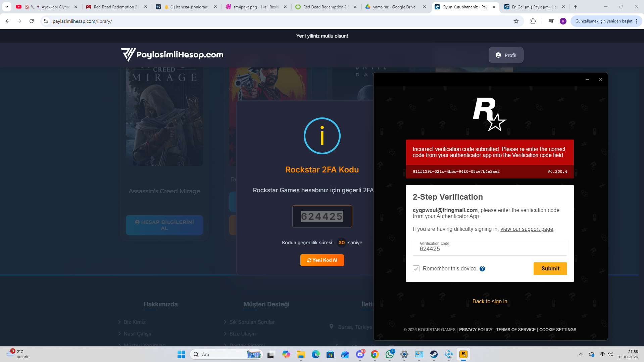Viewport: 644px width, 362px height.
Task: Submit the Rockstar verification code
Action: (x=550, y=269)
